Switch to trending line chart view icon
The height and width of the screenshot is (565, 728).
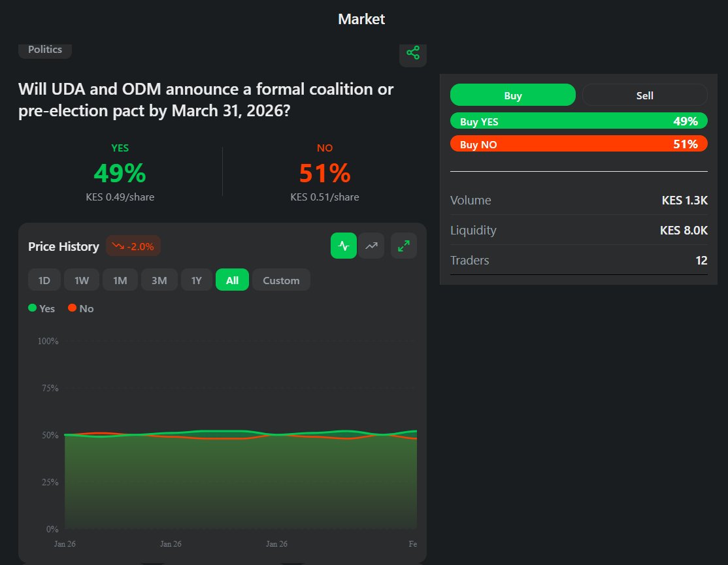click(x=371, y=246)
